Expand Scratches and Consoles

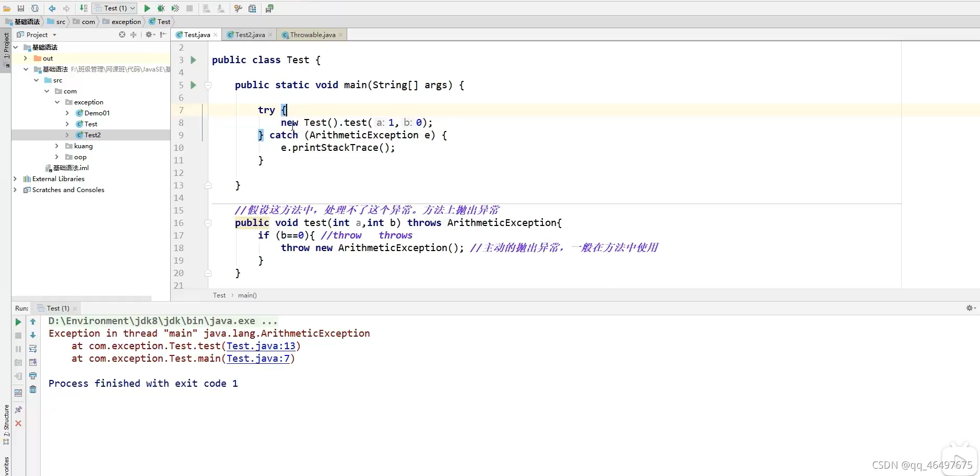(15, 190)
